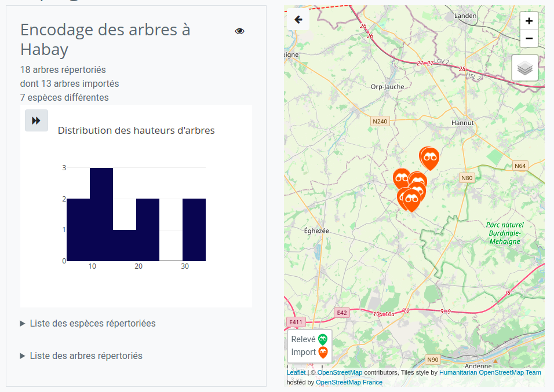Click the N80 road sign on map
Image resolution: width=554 pixels, height=392 pixels.
(466, 178)
